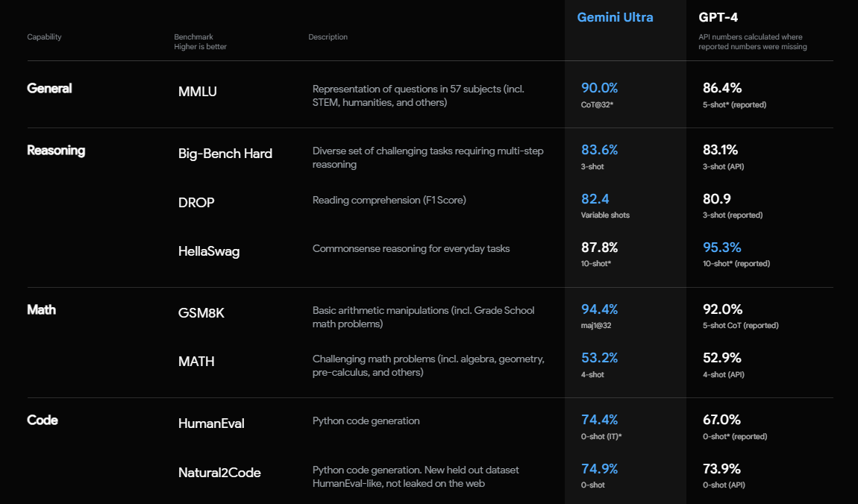Click the Big-Bench Hard benchmark name
The height and width of the screenshot is (504, 858).
tap(225, 154)
